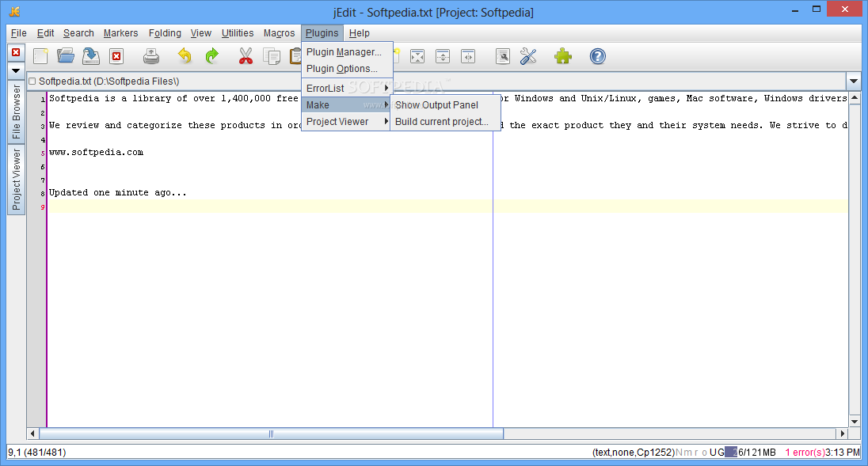
Task: Click the 3:13 PM status bar clock
Action: (x=843, y=453)
